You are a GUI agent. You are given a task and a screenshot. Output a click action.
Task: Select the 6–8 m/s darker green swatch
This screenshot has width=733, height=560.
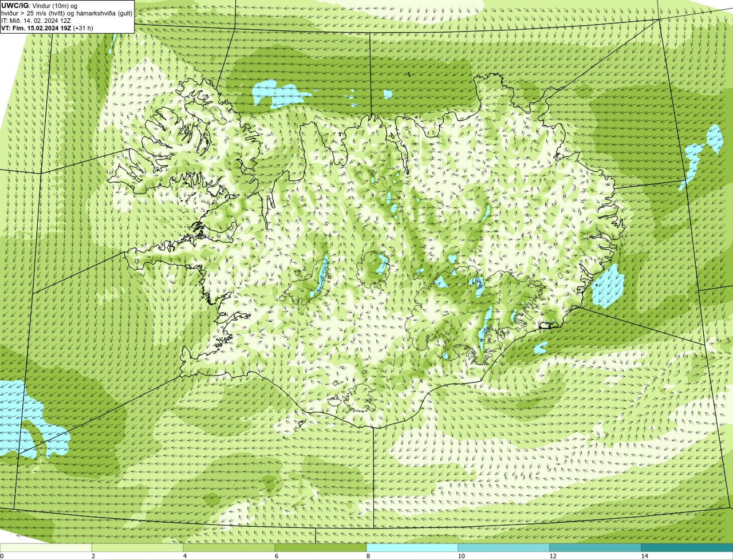coord(321,548)
